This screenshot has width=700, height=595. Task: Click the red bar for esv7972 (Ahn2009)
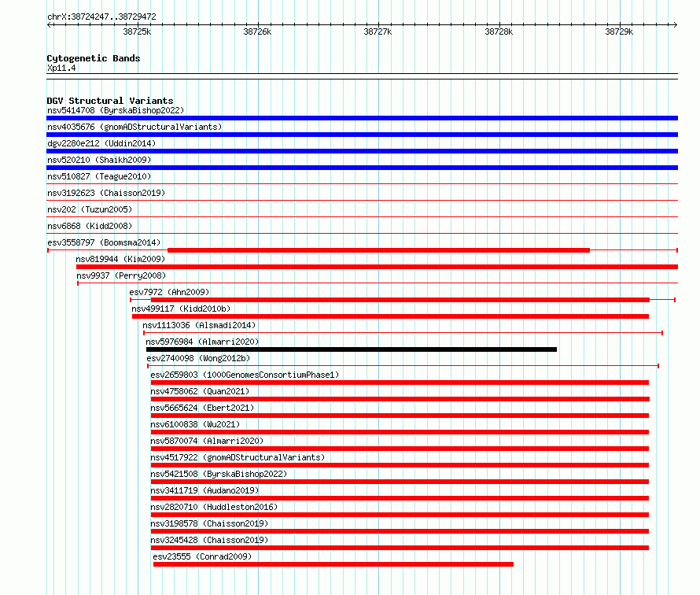tap(400, 300)
